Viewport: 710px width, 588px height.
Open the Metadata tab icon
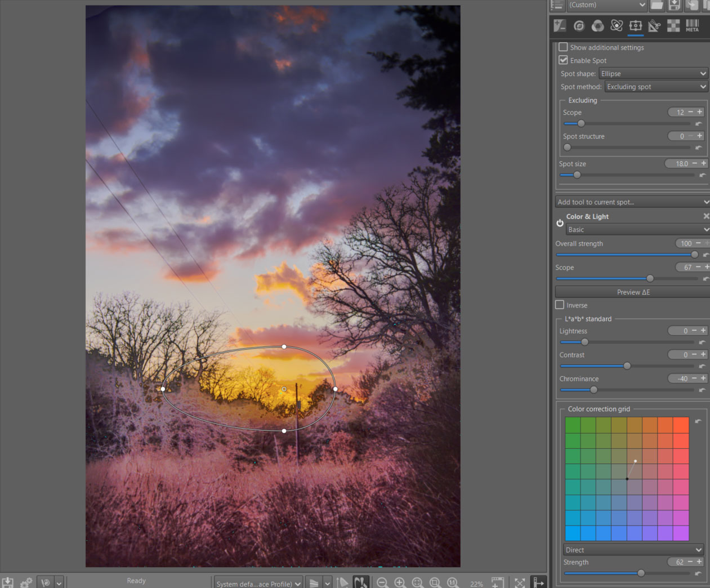[692, 25]
